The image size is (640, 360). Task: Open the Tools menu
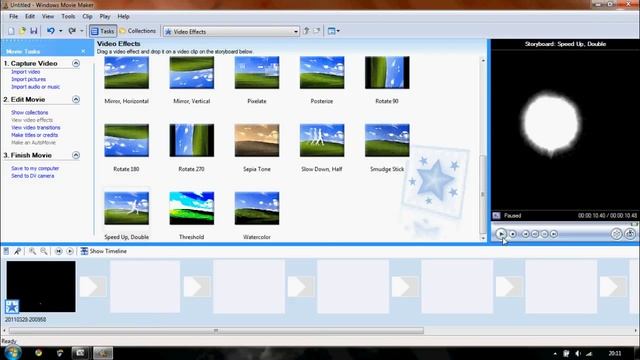coord(68,17)
